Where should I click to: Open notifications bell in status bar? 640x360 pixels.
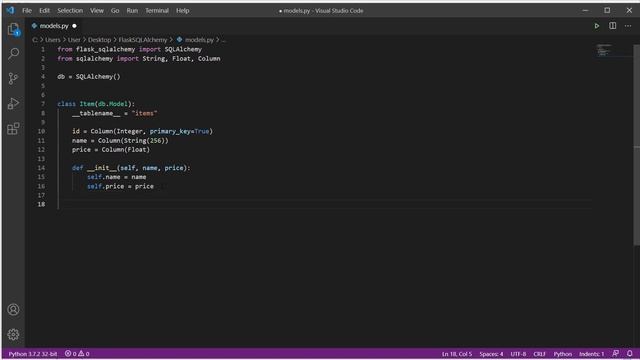630,353
